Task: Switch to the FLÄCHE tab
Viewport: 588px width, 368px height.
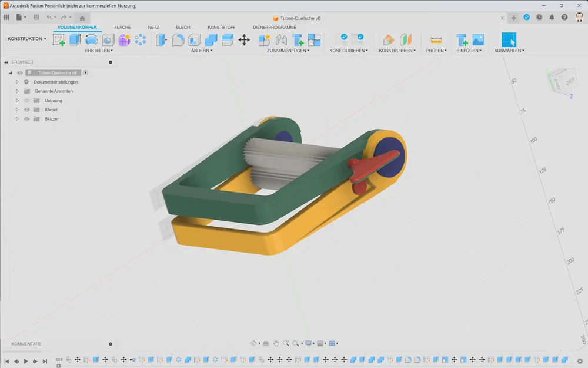Action: pyautogui.click(x=123, y=28)
